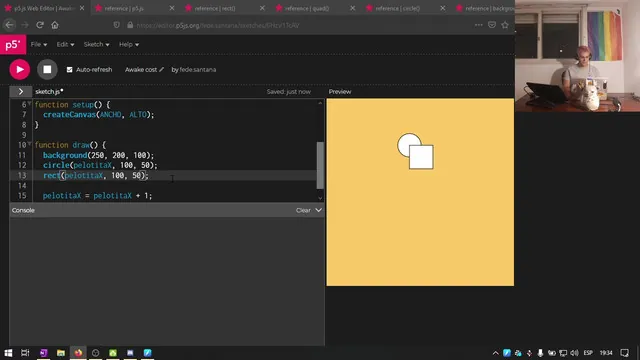Expand the sidebar file list arrow
Image resolution: width=640 pixels, height=360 pixels.
click(x=21, y=91)
